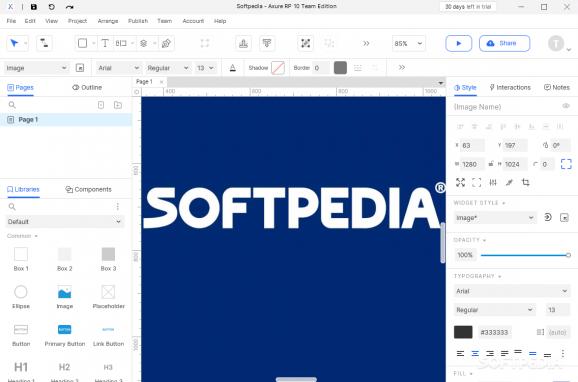Close the Page 1 canvas tab
Screen dimensions: 578x382
coord(161,82)
